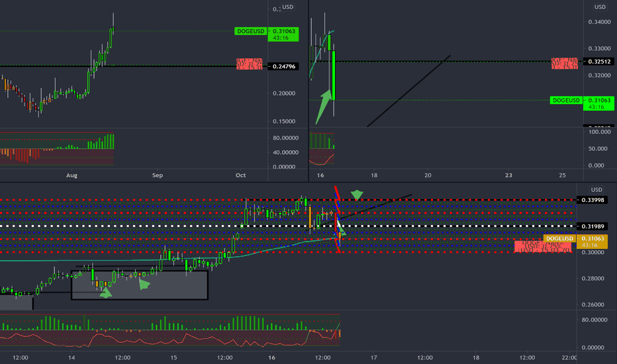
Task: Open the USD currency selector in the top-right pane
Action: [600, 7]
